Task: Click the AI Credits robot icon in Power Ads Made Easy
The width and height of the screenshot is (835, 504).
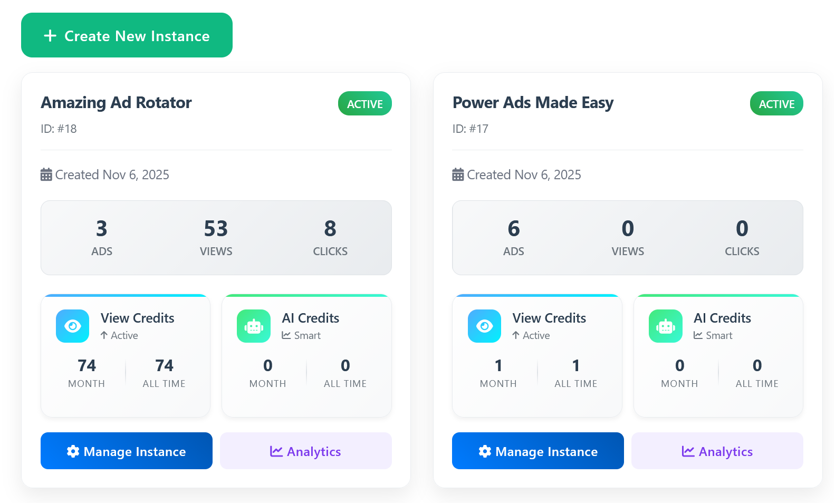Action: pos(666,326)
